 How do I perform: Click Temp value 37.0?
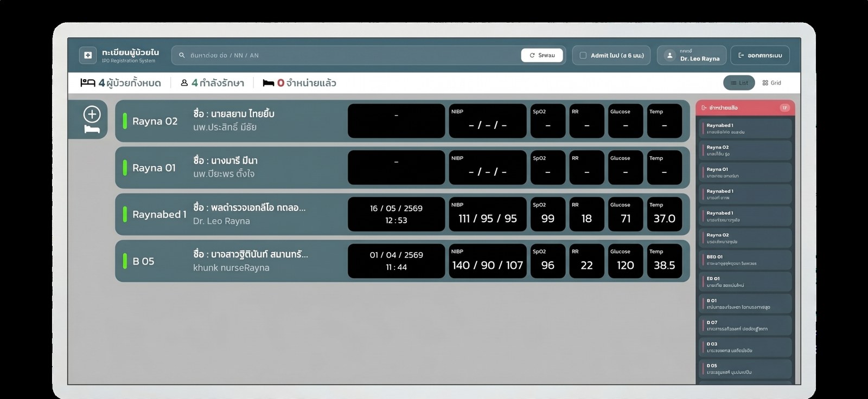665,218
